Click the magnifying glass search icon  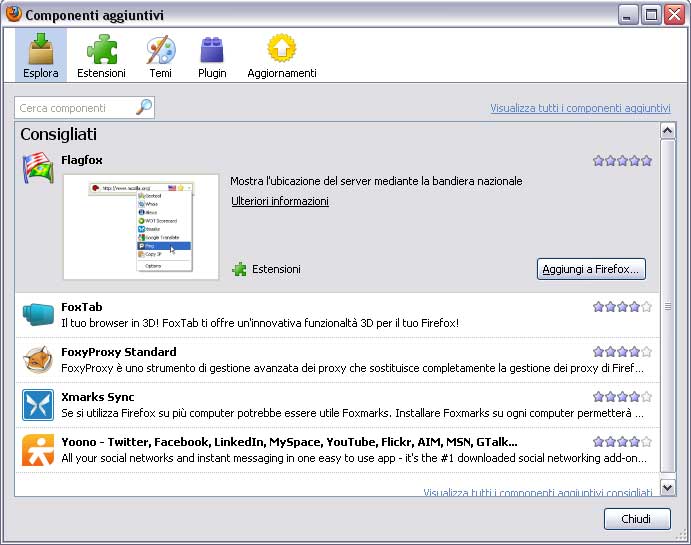point(144,107)
